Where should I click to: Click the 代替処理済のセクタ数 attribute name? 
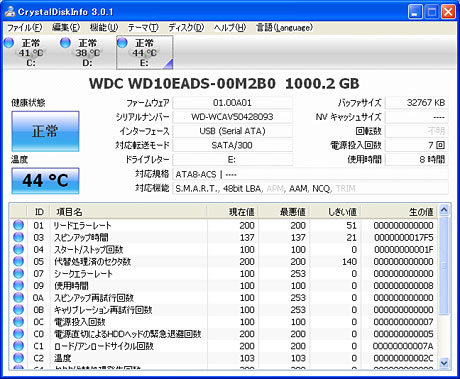[x=92, y=262]
